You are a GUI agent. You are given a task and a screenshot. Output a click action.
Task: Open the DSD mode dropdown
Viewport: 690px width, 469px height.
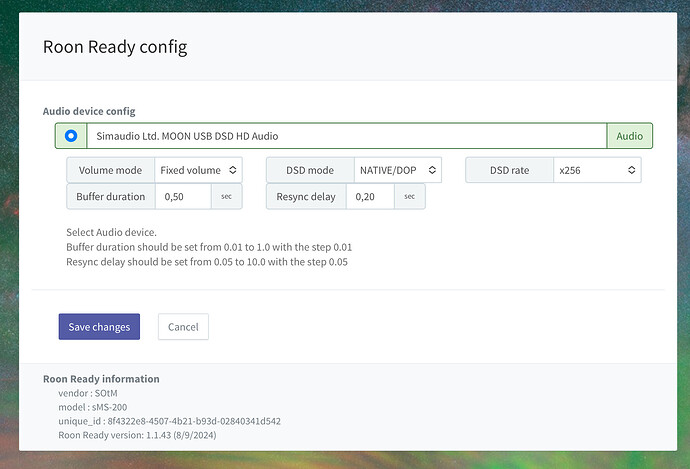coord(398,170)
